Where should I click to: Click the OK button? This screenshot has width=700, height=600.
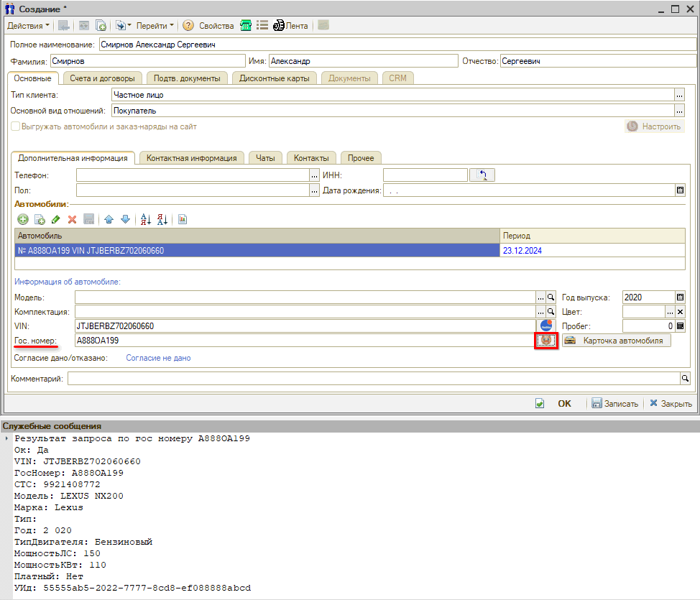564,404
